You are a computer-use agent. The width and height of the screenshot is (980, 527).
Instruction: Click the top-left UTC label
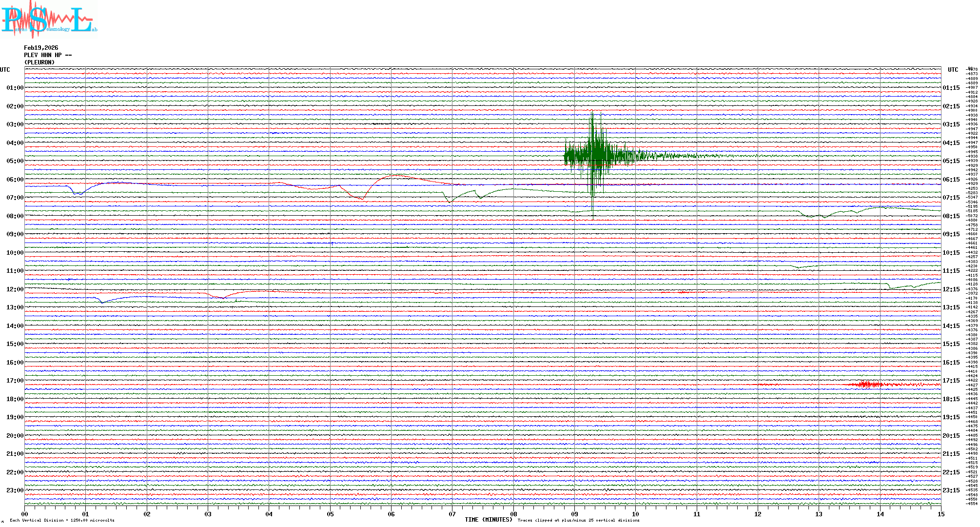click(5, 70)
